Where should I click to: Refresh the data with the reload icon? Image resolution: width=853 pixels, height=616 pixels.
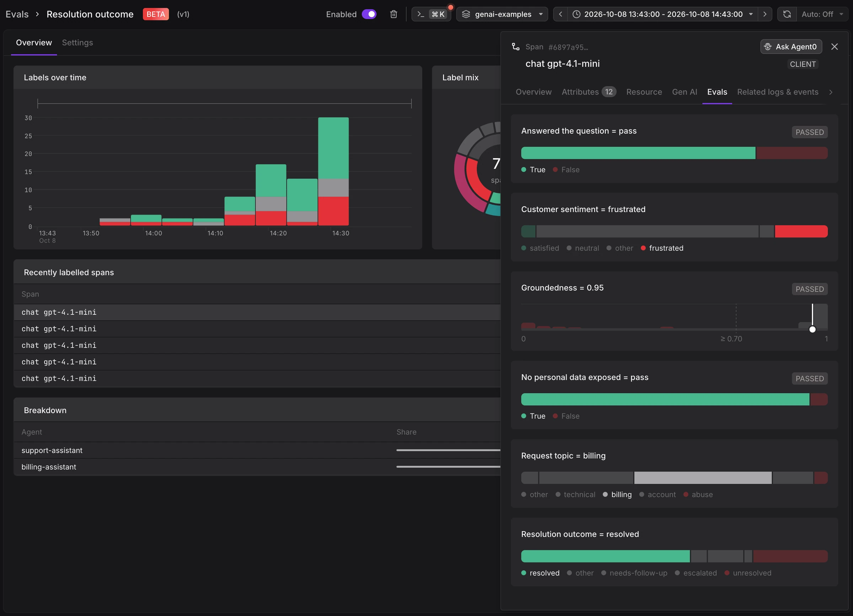(x=787, y=14)
